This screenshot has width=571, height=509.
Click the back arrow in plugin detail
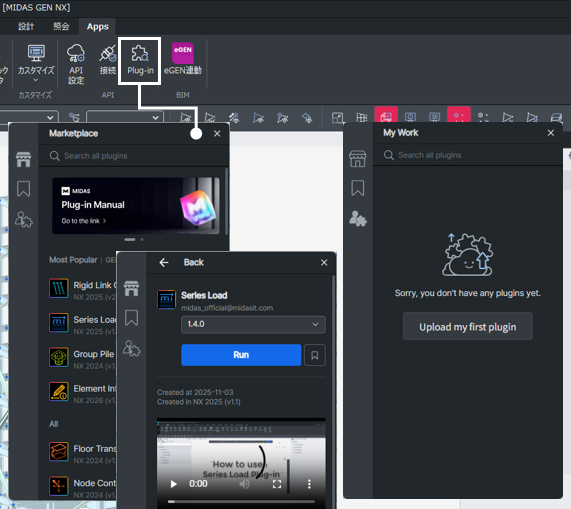(x=164, y=262)
